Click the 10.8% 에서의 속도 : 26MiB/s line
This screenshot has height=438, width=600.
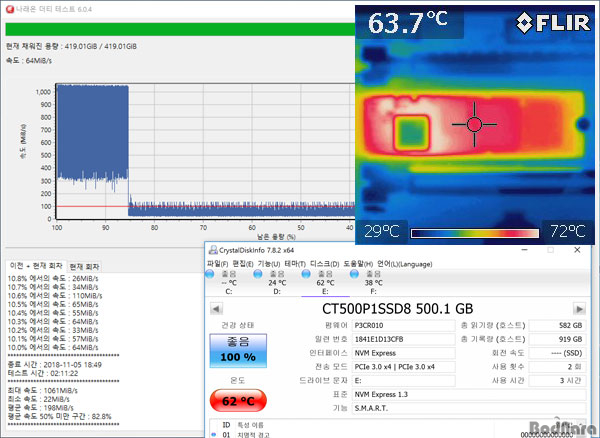coord(53,278)
